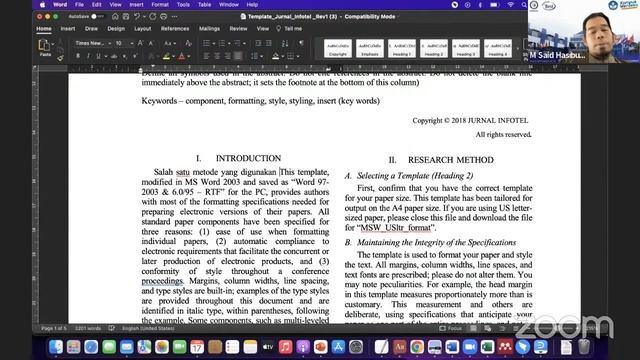Apply subscript formatting
Screen dimensions: 640x360
point(125,56)
